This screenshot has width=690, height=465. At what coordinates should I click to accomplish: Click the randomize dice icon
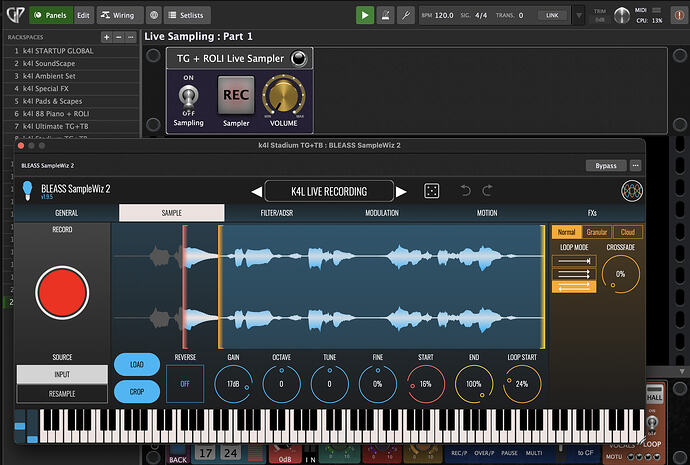click(431, 191)
